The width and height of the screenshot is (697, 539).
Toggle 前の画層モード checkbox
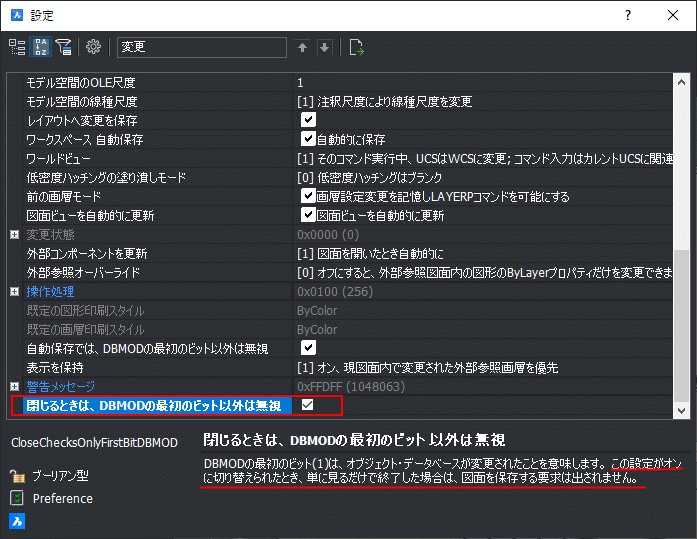pyautogui.click(x=308, y=196)
